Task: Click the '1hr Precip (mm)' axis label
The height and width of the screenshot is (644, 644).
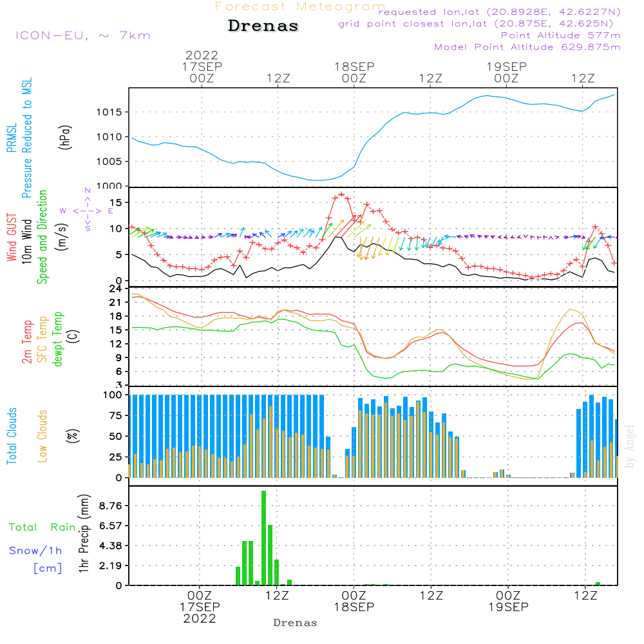Action: (x=84, y=534)
